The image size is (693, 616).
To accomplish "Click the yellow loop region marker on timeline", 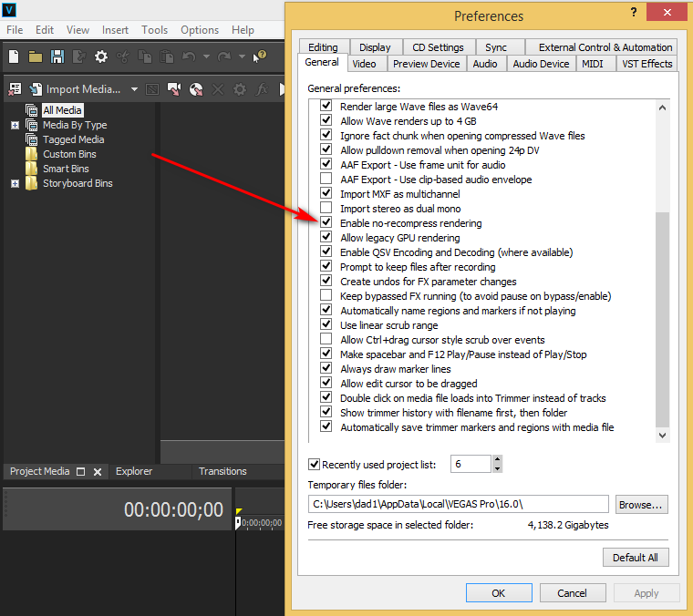I will [239, 511].
